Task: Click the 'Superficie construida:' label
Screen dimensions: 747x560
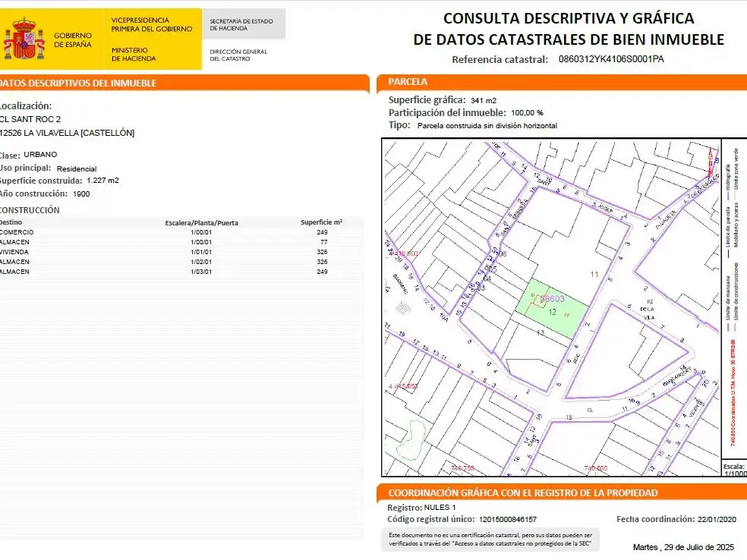Action: (x=41, y=181)
